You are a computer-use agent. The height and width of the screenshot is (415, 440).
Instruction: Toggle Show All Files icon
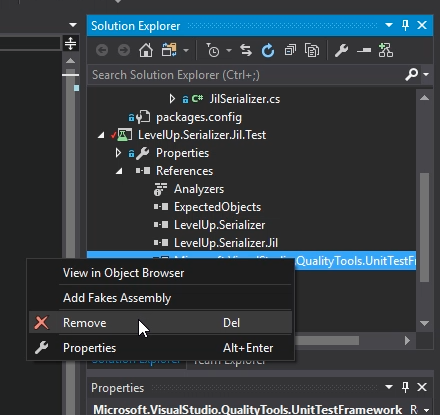(312, 51)
